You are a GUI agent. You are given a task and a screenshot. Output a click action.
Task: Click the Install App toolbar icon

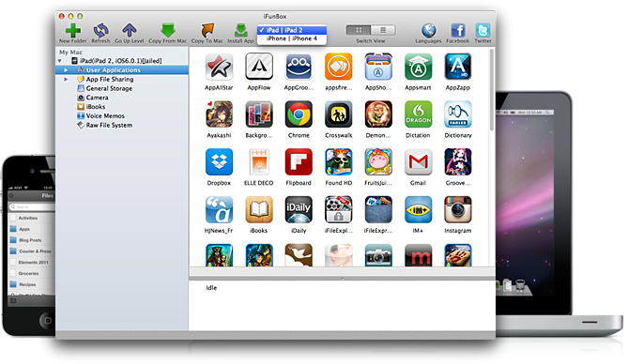point(240,30)
